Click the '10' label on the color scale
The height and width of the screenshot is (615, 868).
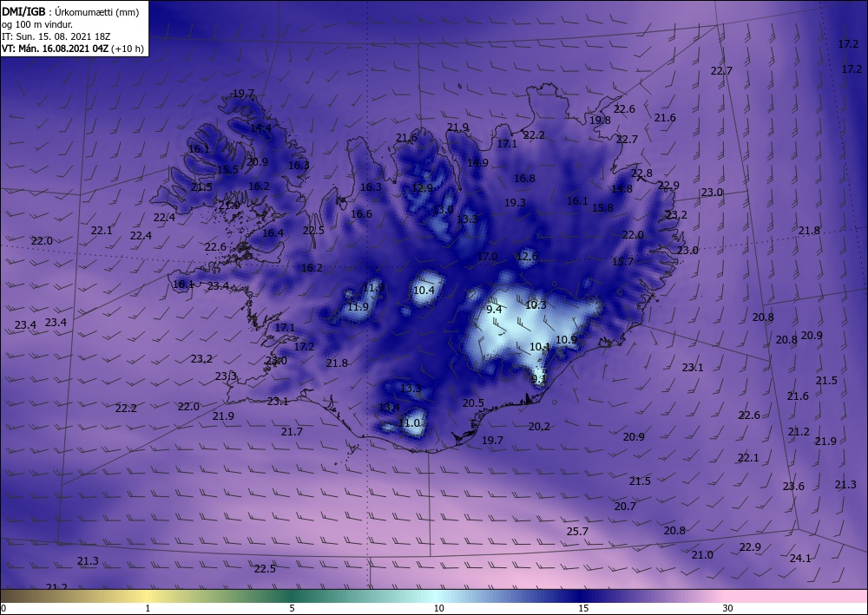tap(438, 609)
